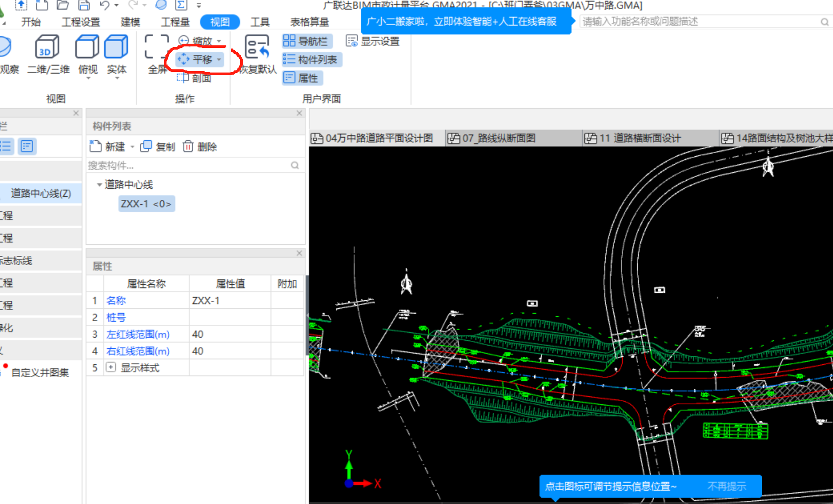Select the 实体 solid display cube icon
This screenshot has width=833, height=504.
pos(116,47)
